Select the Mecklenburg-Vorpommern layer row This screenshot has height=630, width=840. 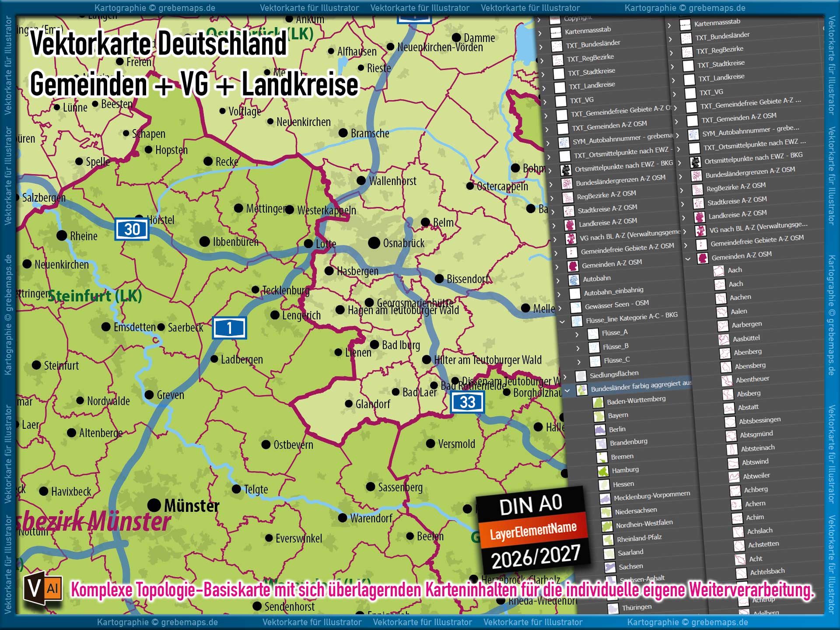(x=646, y=497)
